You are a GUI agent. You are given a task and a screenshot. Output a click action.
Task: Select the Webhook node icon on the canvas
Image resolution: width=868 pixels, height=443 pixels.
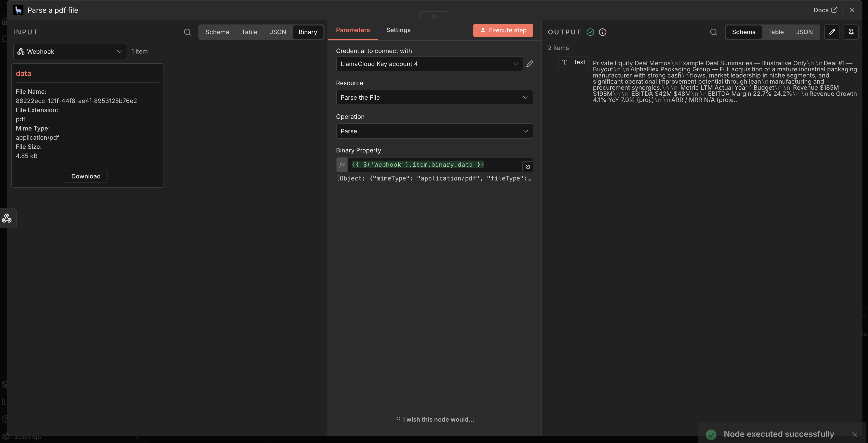pyautogui.click(x=7, y=218)
